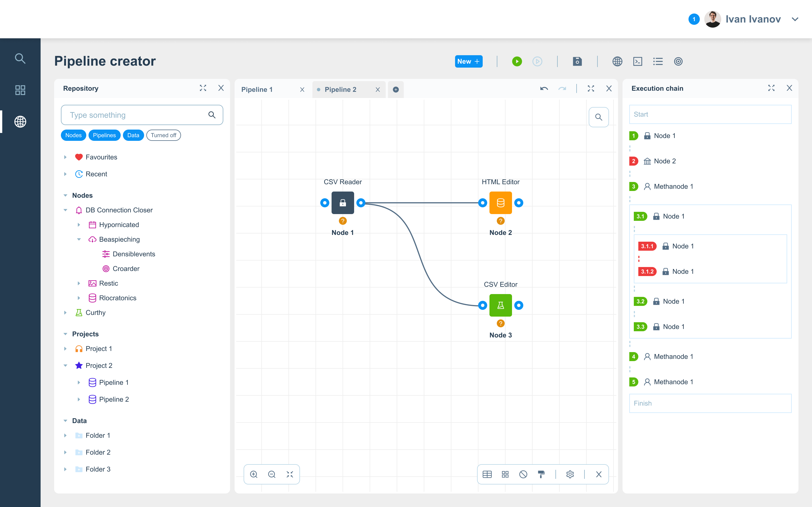Click the New + button
The height and width of the screenshot is (507, 812).
468,61
